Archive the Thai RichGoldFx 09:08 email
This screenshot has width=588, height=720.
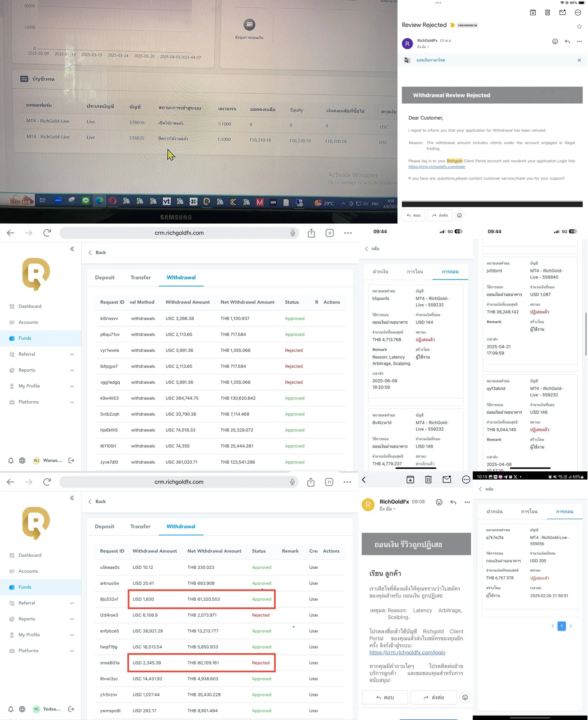pyautogui.click(x=410, y=480)
